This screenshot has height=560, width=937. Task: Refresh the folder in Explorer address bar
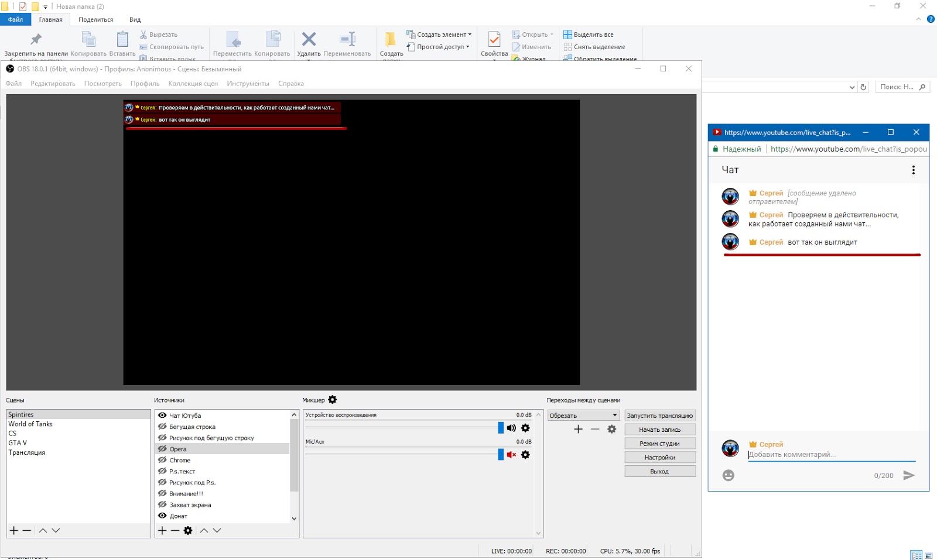(x=863, y=87)
